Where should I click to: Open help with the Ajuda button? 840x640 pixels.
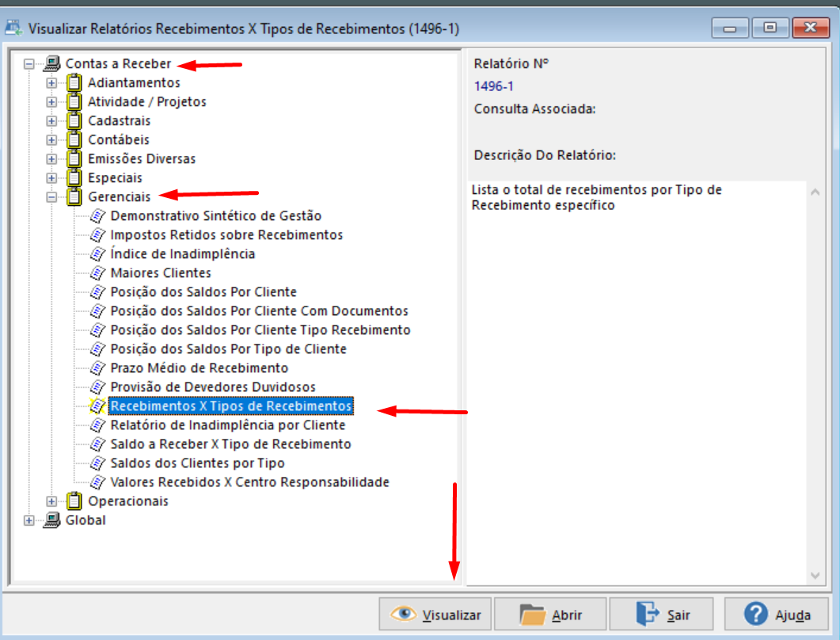(x=776, y=615)
